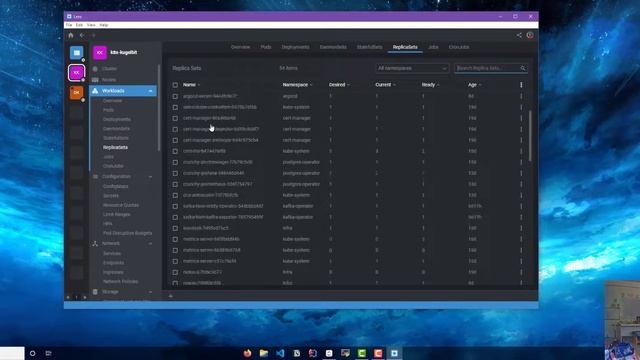This screenshot has height=360, width=640.
Task: Sort table by Namespace column
Action: [295, 85]
